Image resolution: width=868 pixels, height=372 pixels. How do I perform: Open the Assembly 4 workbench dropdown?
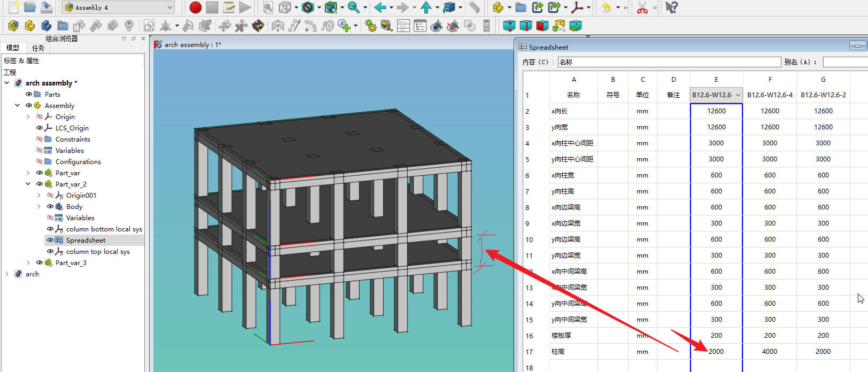click(118, 7)
